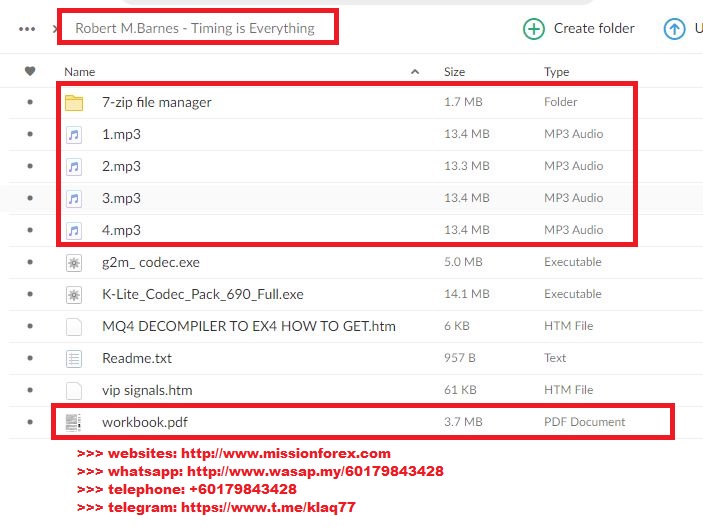This screenshot has width=703, height=529.
Task: Toggle favorite dot for 3.mp3
Action: point(30,198)
